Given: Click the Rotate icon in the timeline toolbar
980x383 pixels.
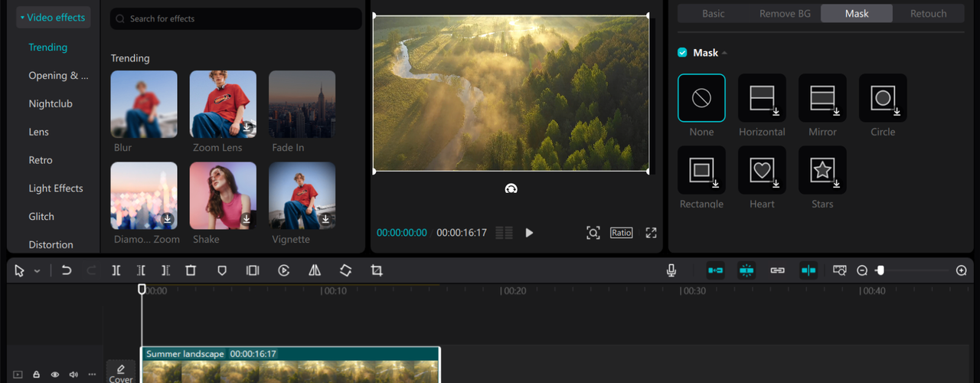Looking at the screenshot, I should (345, 270).
